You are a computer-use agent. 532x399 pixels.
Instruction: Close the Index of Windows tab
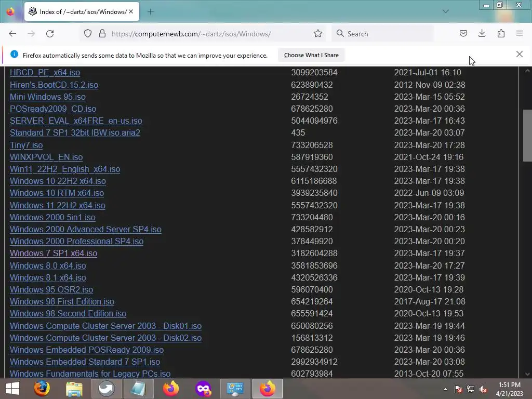click(131, 11)
